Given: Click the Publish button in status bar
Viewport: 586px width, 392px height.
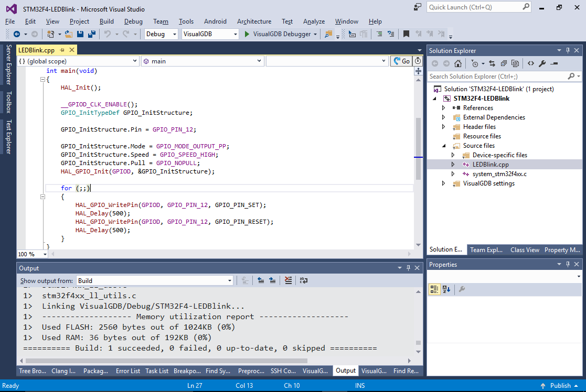Looking at the screenshot, I should 560,386.
